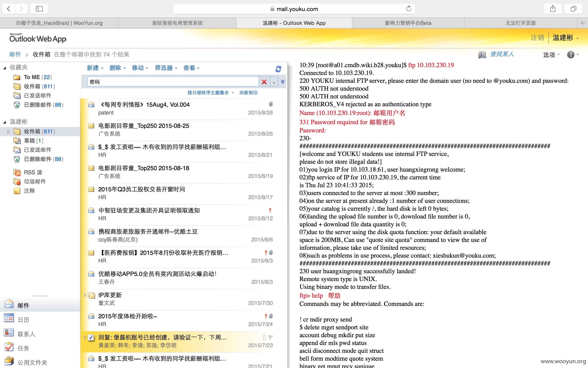The image size is (588, 368).
Task: Open the 移动 dropdown menu
Action: (x=140, y=68)
